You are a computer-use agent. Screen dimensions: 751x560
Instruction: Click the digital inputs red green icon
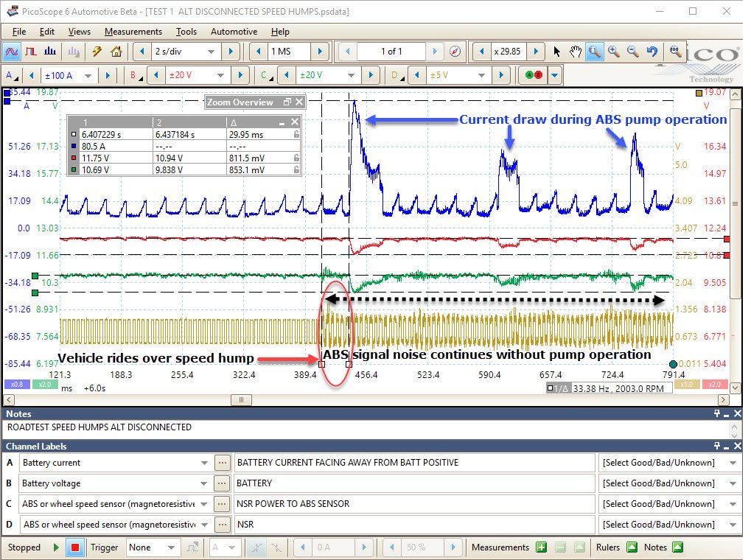point(533,75)
